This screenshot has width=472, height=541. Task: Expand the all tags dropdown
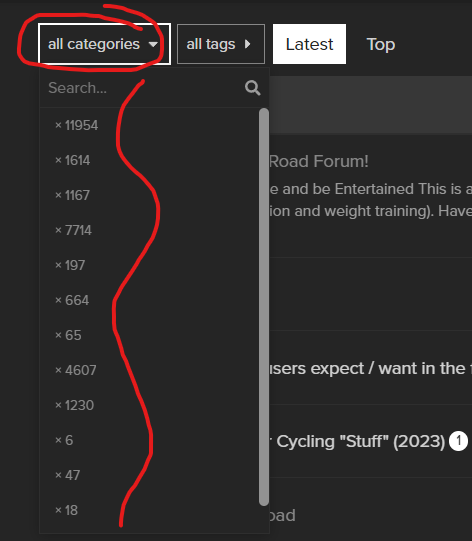(221, 44)
